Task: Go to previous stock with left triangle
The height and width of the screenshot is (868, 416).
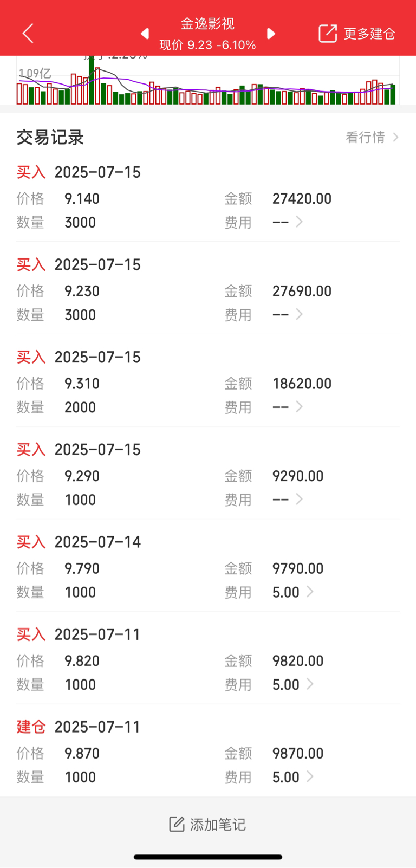Action: (x=145, y=34)
